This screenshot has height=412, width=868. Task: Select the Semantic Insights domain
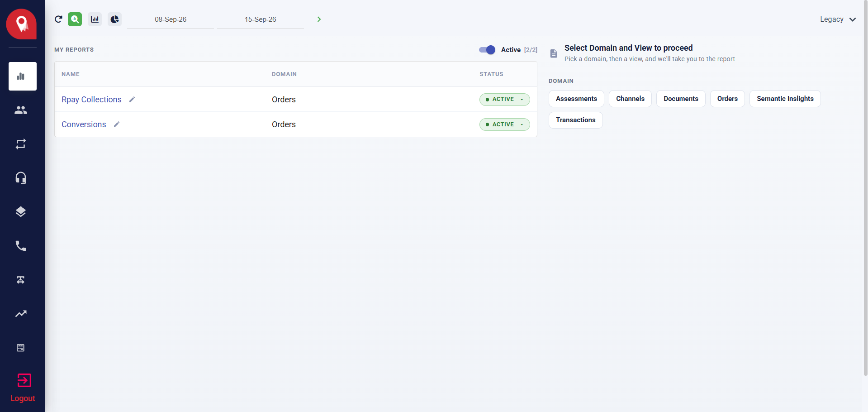click(x=785, y=99)
